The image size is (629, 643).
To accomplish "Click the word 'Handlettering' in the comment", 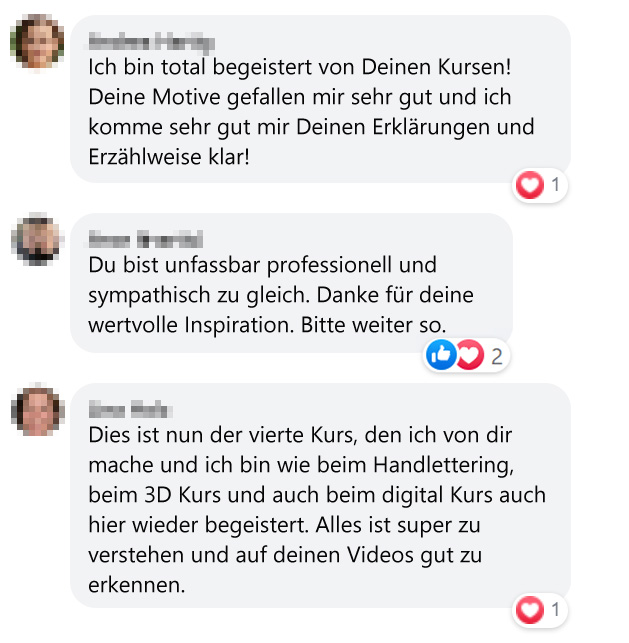I will click(x=443, y=465).
